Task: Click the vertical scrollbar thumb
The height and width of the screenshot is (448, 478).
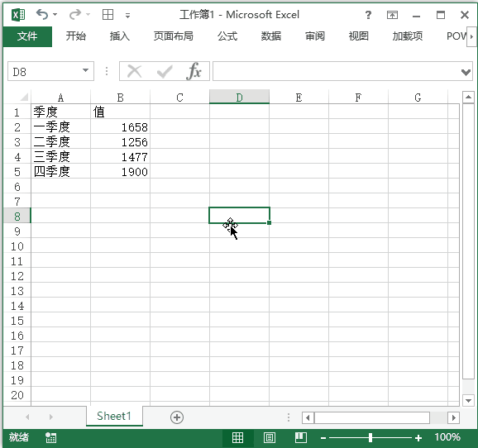Action: (x=468, y=241)
